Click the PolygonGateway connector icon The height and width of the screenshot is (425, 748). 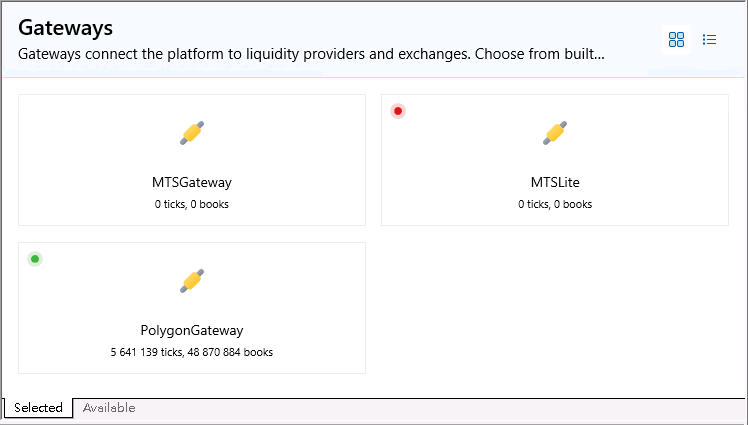click(192, 280)
